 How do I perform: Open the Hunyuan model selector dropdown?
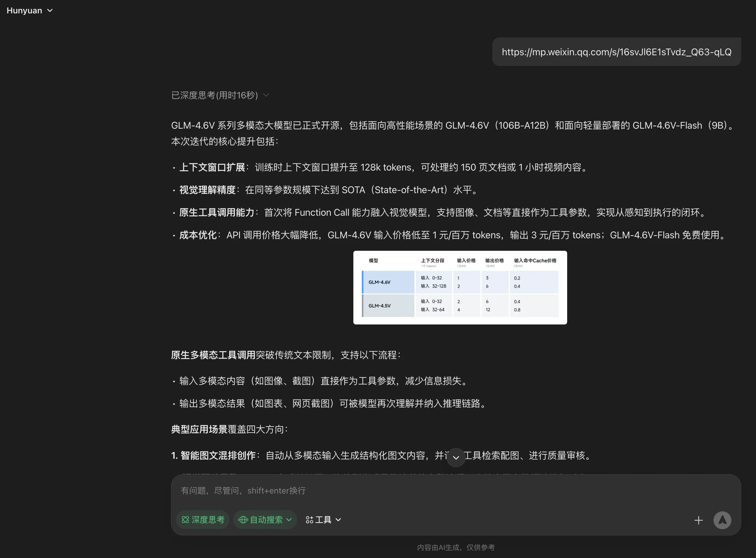30,10
